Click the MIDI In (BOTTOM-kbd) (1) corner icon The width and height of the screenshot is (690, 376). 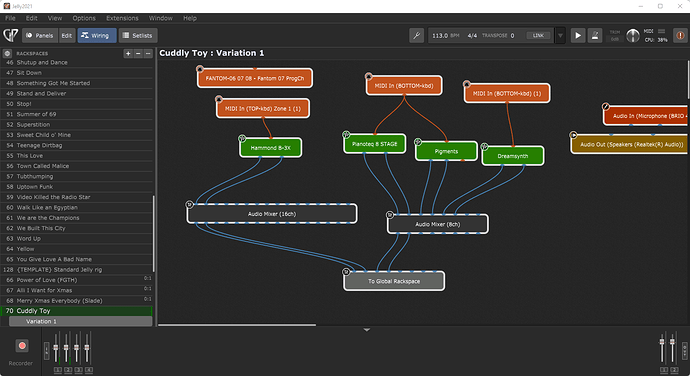click(x=466, y=84)
